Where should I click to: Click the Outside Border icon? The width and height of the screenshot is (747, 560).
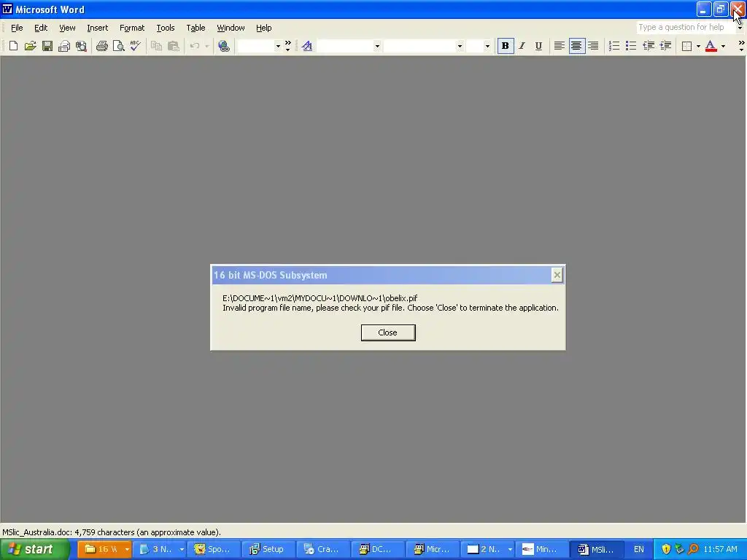tap(687, 46)
